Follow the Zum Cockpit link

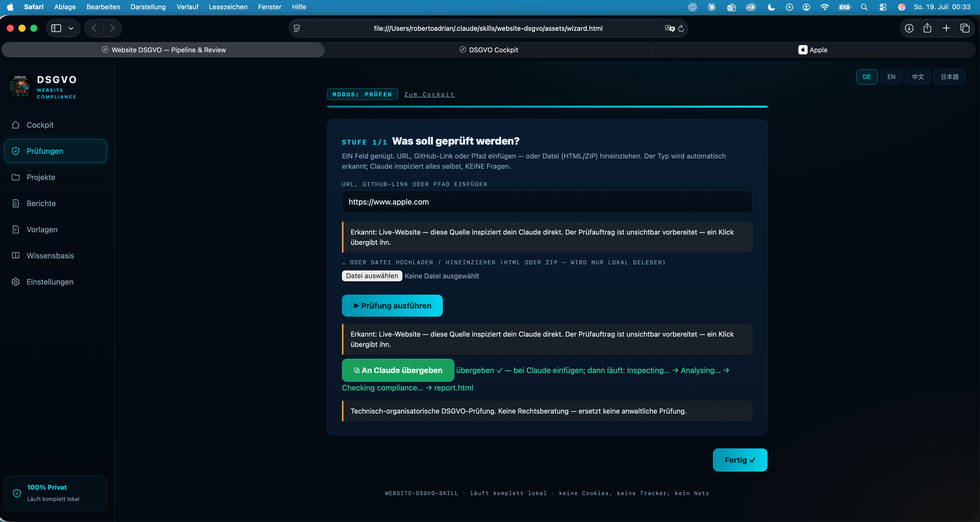point(429,94)
